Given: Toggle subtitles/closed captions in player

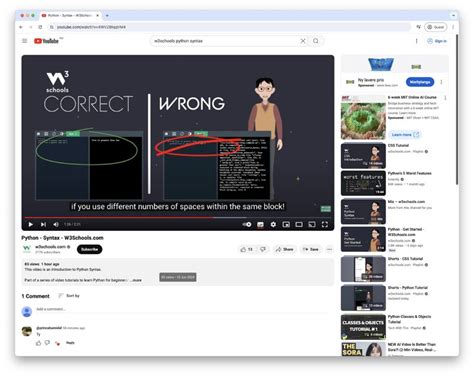Looking at the screenshot, I should point(260,224).
